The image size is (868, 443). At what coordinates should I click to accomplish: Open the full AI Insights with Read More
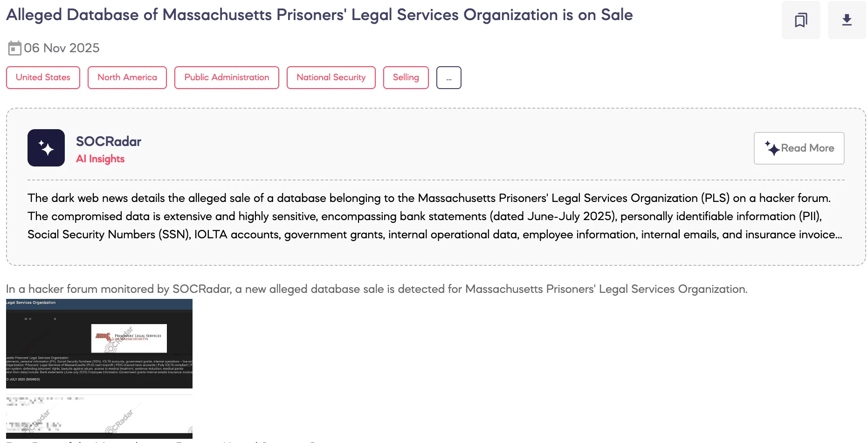coord(799,148)
